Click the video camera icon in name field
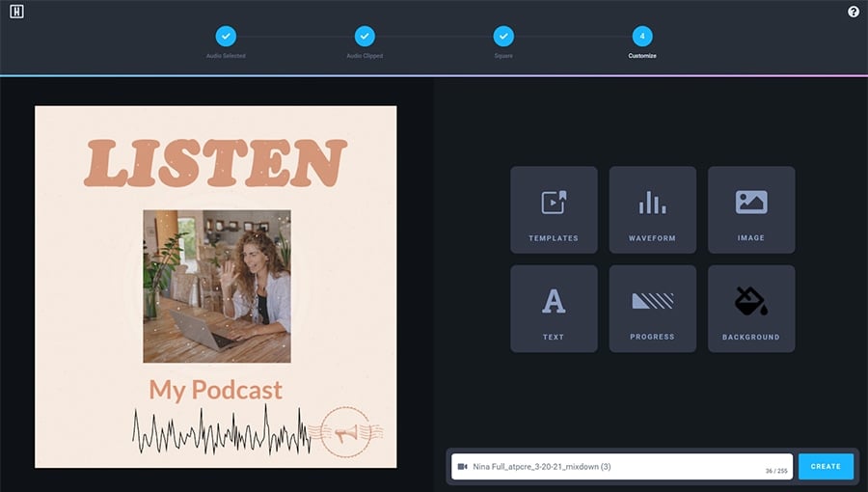This screenshot has height=492, width=868. [462, 467]
